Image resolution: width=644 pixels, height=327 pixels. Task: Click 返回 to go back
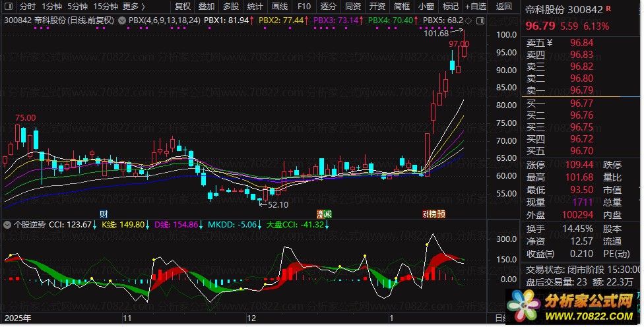[503, 6]
